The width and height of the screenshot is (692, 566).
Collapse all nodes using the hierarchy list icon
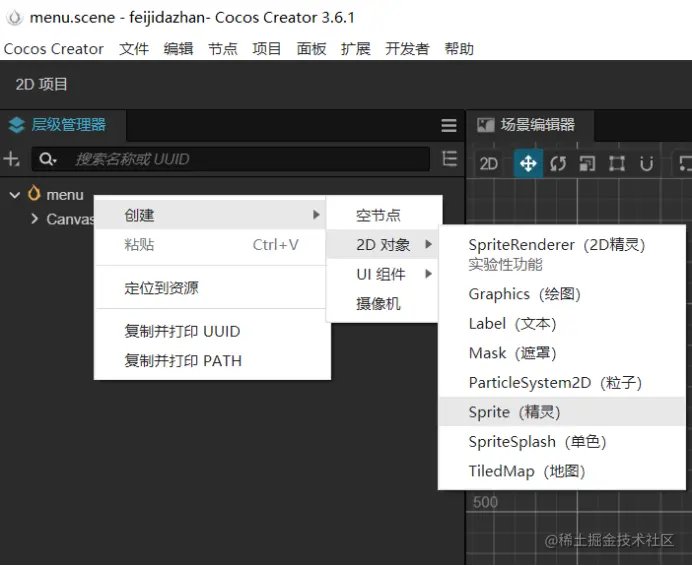(x=449, y=158)
